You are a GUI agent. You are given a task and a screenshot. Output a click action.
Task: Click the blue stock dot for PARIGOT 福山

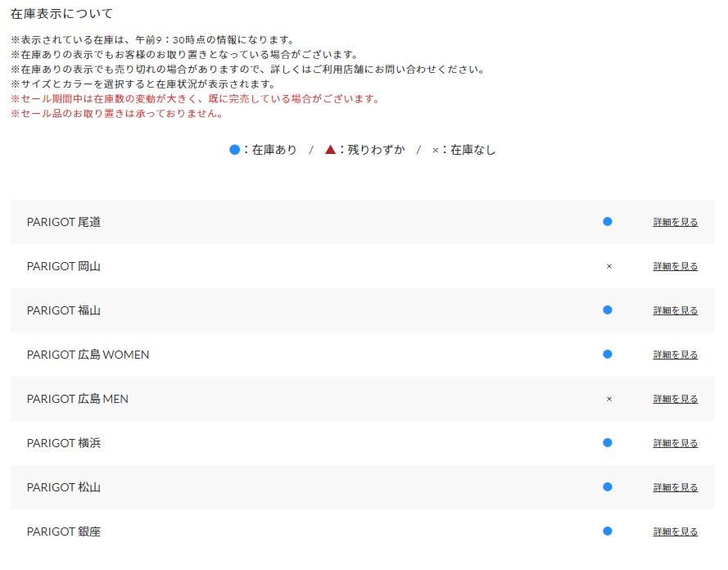point(608,310)
